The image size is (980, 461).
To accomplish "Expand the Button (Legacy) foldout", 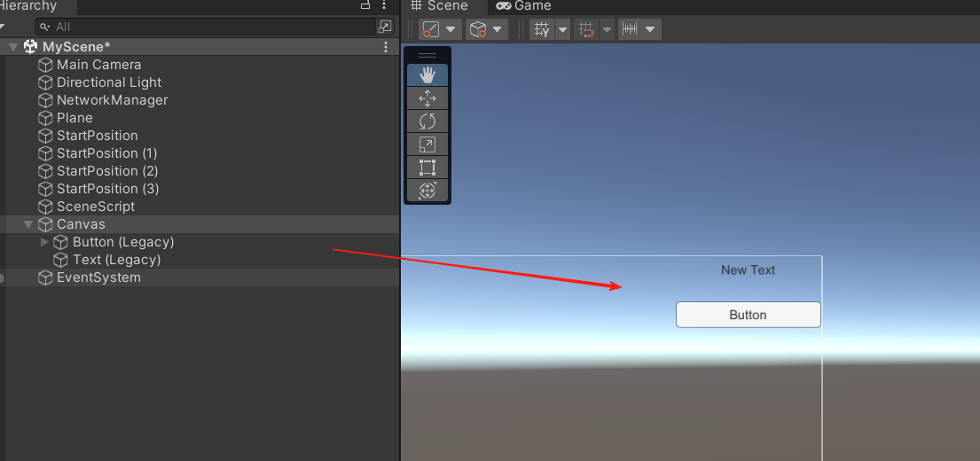I will pyautogui.click(x=44, y=242).
